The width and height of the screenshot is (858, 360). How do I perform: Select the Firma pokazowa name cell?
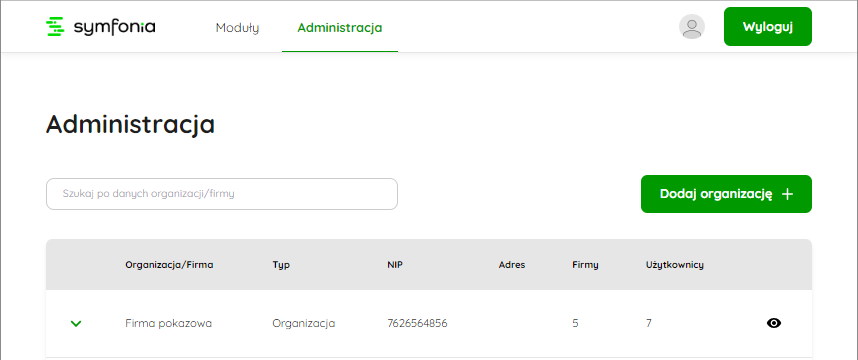pos(169,323)
